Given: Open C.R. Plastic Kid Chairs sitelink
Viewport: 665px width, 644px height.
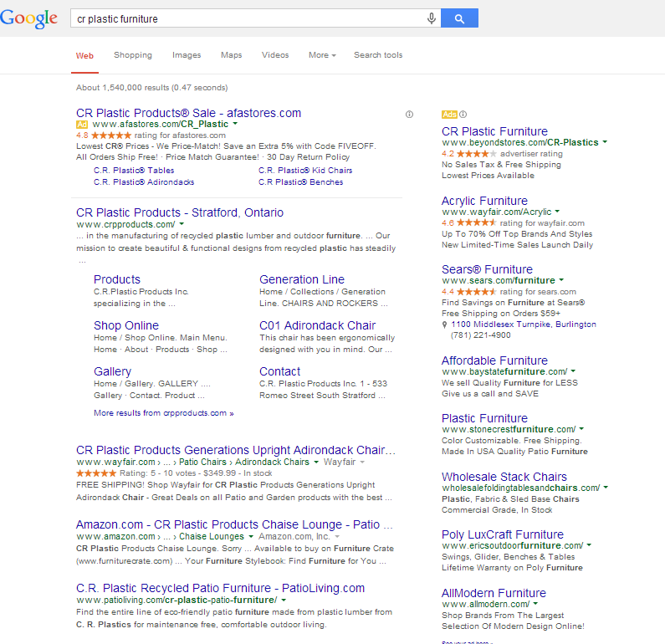Looking at the screenshot, I should click(x=305, y=171).
